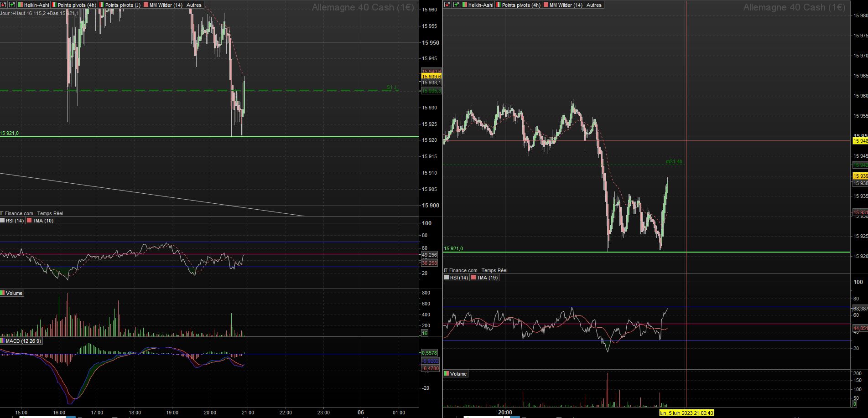Screen dimensions: 868x418
Task: Click IT-Finance.com - Temps Réel text in right chart
Action: pos(475,270)
